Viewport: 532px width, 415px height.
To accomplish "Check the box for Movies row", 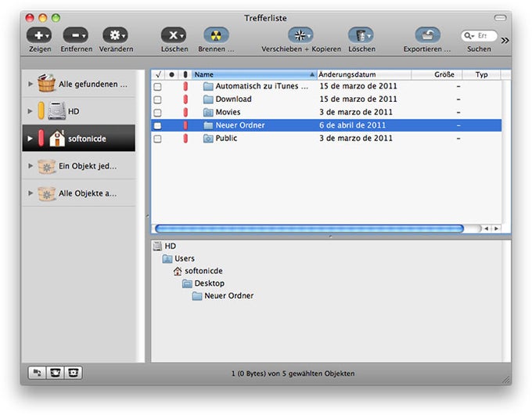I will click(157, 113).
